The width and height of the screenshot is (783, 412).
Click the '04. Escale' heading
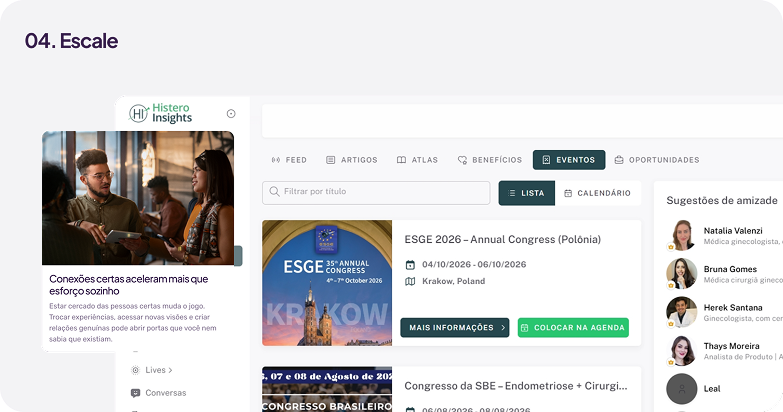[x=71, y=41]
